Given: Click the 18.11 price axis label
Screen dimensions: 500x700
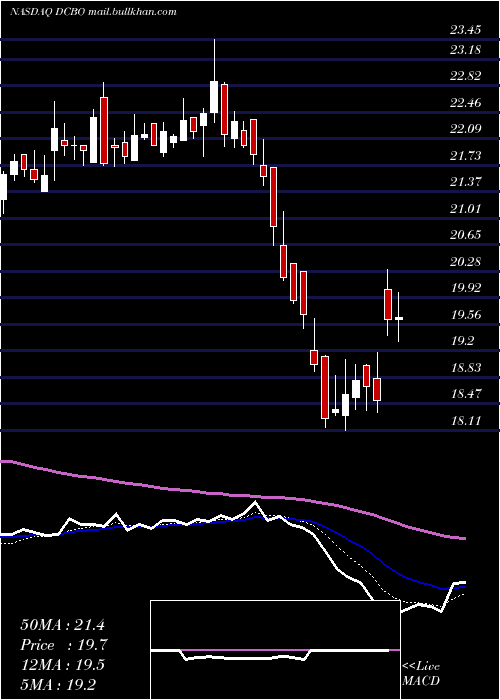Looking at the screenshot, I should click(x=465, y=421).
